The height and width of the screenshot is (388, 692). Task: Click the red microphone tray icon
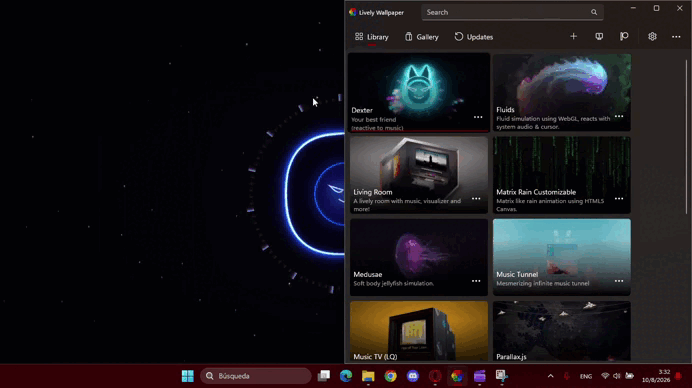(x=567, y=376)
